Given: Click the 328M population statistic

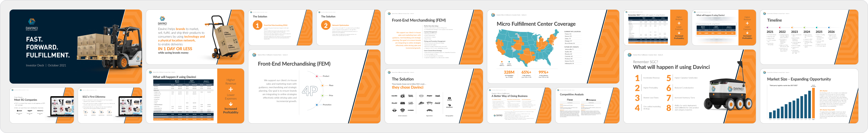Looking at the screenshot, I should pyautogui.click(x=509, y=72).
